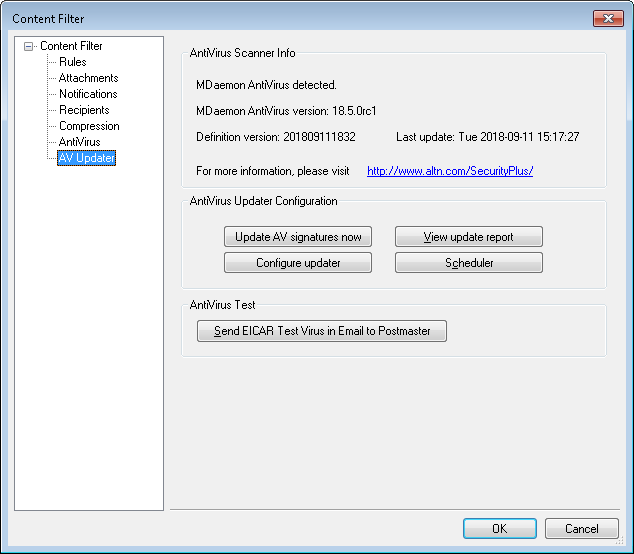Confirm with the OK button
Image resolution: width=634 pixels, height=554 pixels.
click(x=500, y=529)
